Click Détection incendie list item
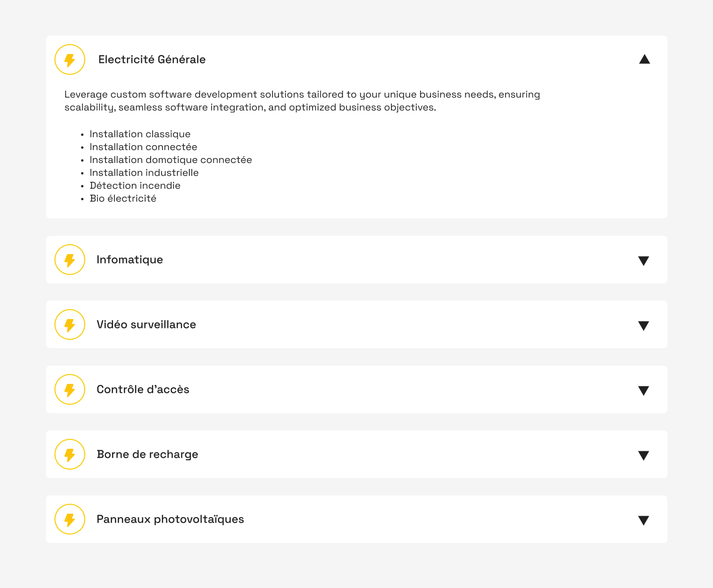 135,186
